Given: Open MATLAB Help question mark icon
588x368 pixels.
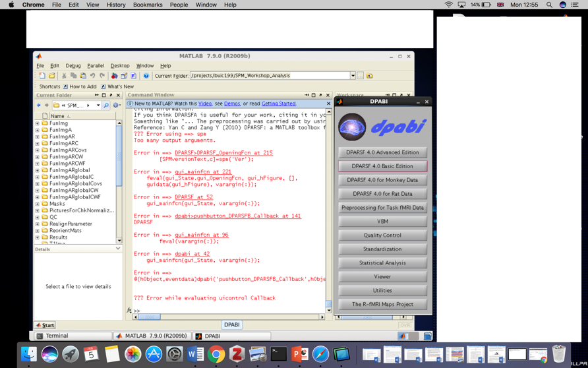Looking at the screenshot, I should (x=146, y=76).
